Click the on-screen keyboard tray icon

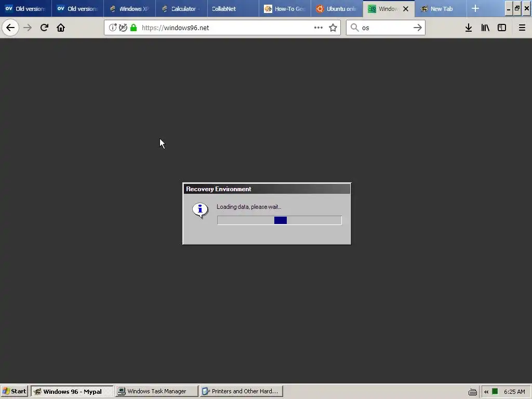(x=473, y=392)
